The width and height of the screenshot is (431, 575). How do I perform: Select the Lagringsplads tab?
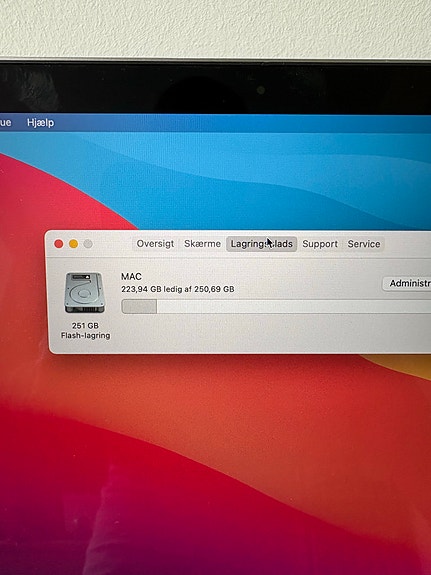(262, 244)
